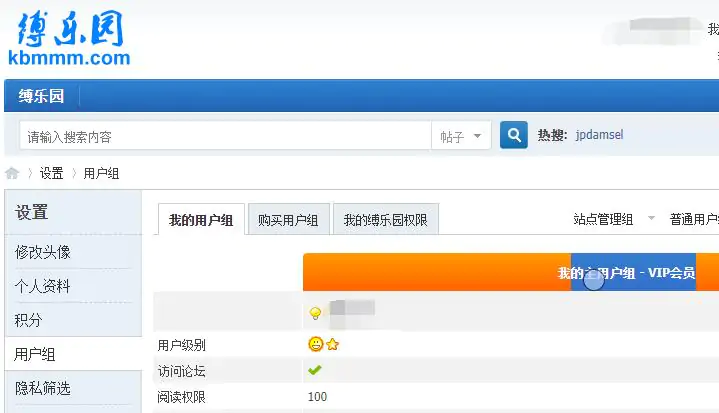
Task: Open 个人资料 in the settings sidebar
Action: 43,286
